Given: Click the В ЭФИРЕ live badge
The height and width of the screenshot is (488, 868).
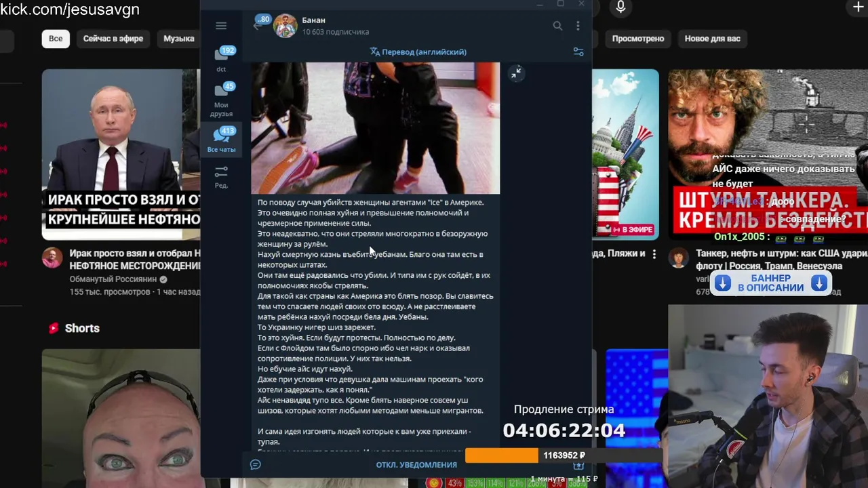Looking at the screenshot, I should coord(633,229).
